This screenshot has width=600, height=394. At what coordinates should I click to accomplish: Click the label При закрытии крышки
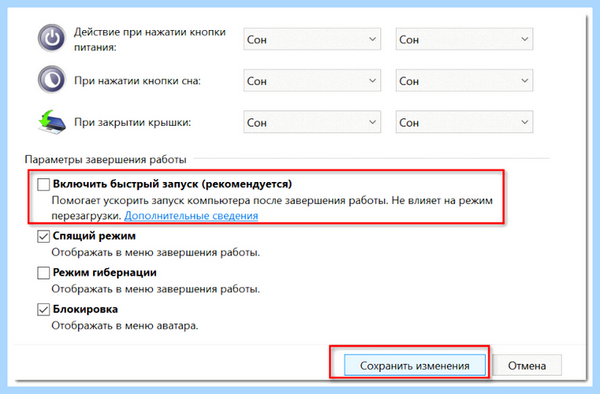pyautogui.click(x=132, y=122)
